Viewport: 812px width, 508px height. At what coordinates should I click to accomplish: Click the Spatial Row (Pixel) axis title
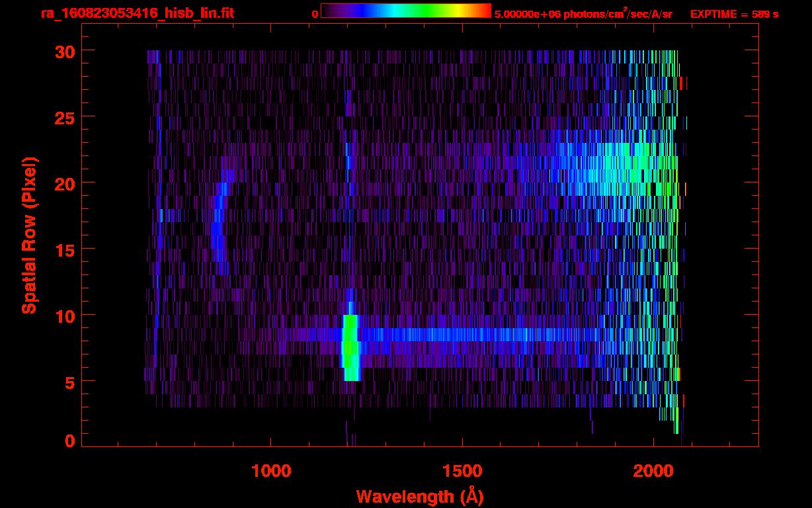(x=29, y=235)
